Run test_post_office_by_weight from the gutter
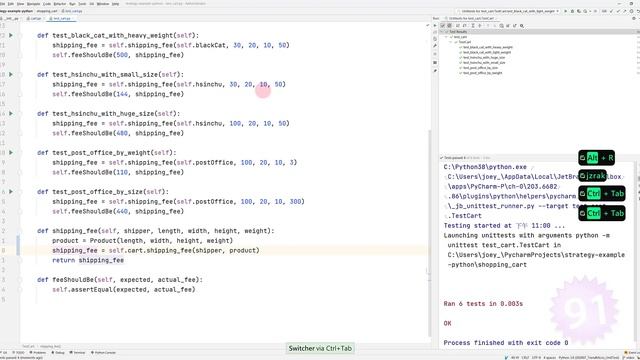Screen dimensions: 640x360 (11, 153)
